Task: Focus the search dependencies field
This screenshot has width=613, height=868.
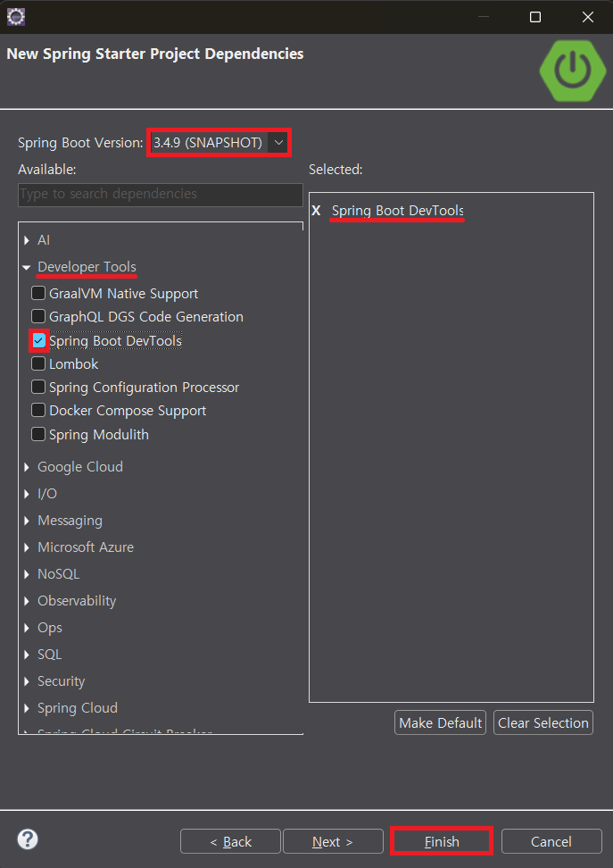Action: 161,195
